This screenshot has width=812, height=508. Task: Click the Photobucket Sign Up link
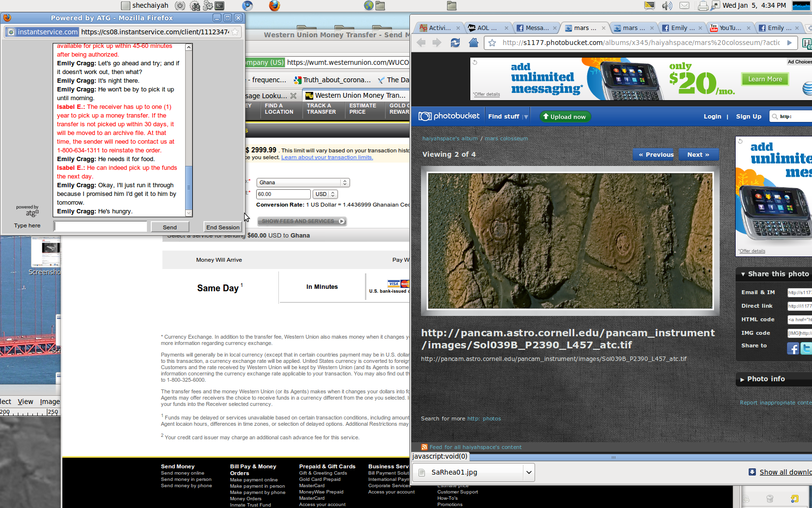click(x=749, y=117)
